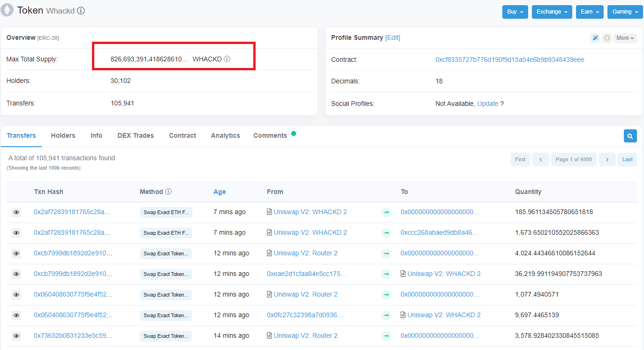
Task: Open the Info tab
Action: [96, 135]
